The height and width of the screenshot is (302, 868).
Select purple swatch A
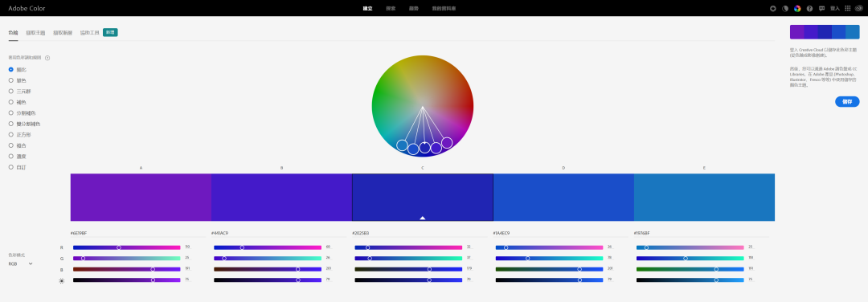coord(141,198)
